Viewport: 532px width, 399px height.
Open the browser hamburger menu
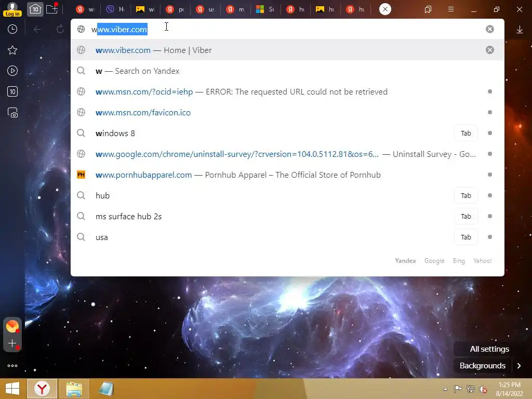451,9
